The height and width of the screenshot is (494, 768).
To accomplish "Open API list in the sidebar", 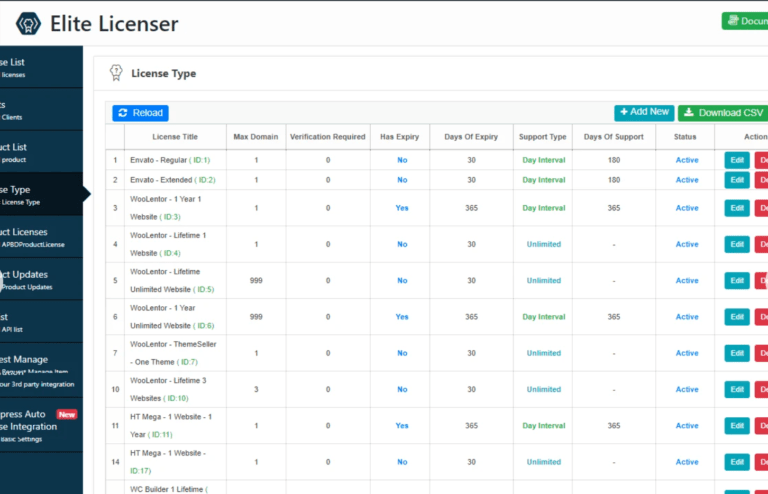I will (41, 322).
